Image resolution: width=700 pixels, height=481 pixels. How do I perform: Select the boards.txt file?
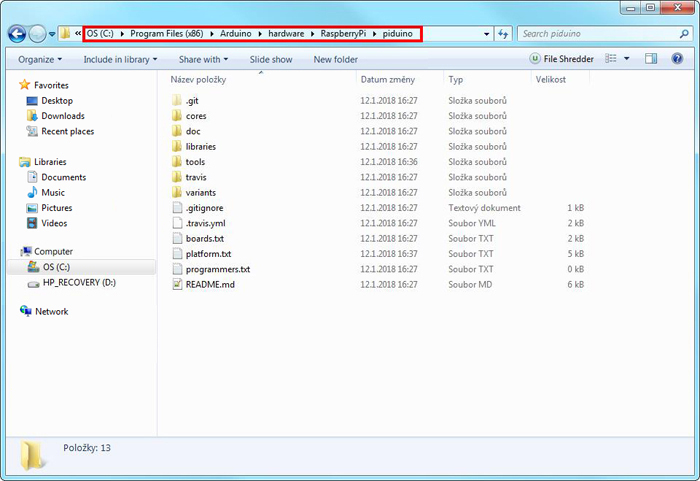pos(204,239)
